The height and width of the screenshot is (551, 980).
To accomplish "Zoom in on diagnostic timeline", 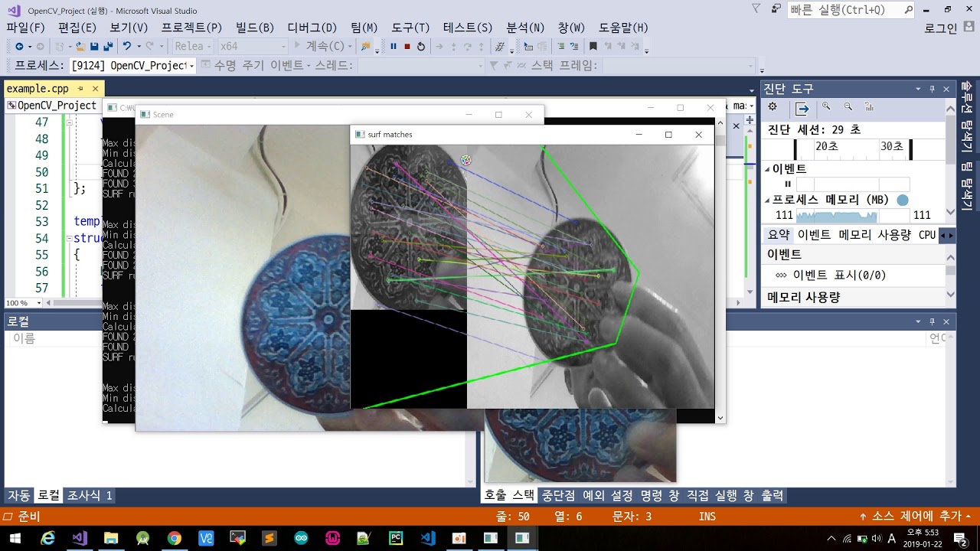I will coord(826,107).
